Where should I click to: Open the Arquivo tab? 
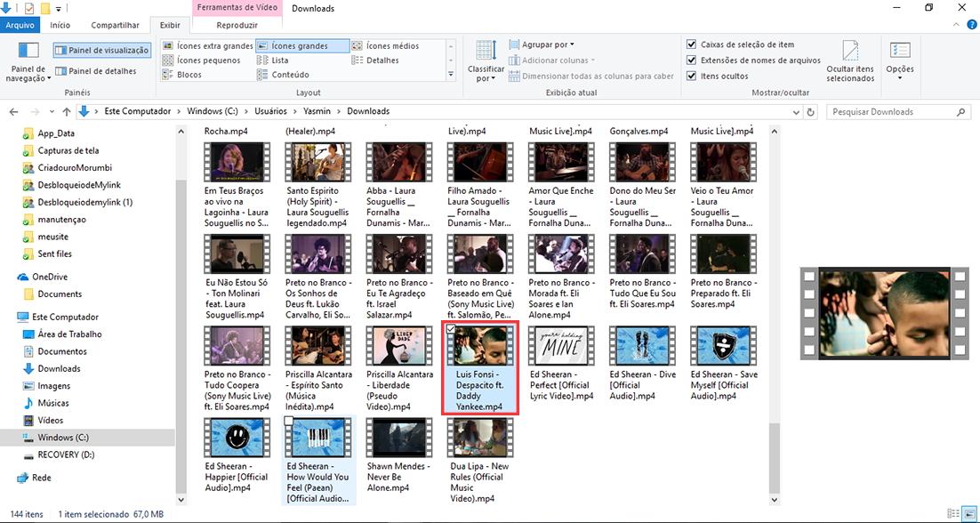click(x=20, y=26)
